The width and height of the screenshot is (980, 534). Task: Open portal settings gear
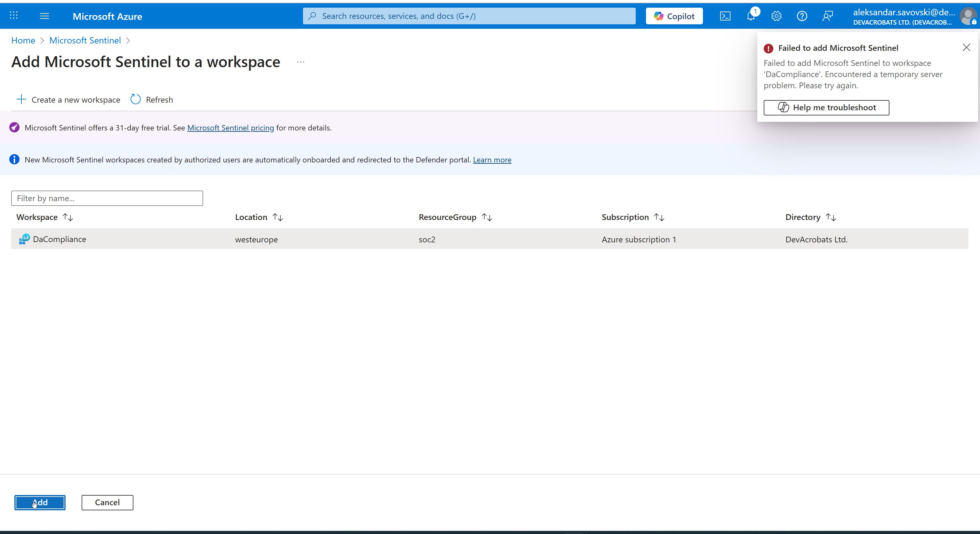pos(776,16)
